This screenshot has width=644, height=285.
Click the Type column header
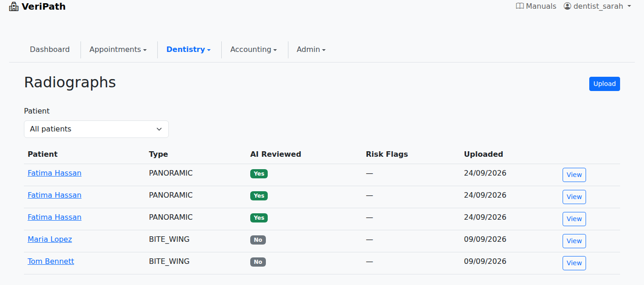pyautogui.click(x=158, y=154)
